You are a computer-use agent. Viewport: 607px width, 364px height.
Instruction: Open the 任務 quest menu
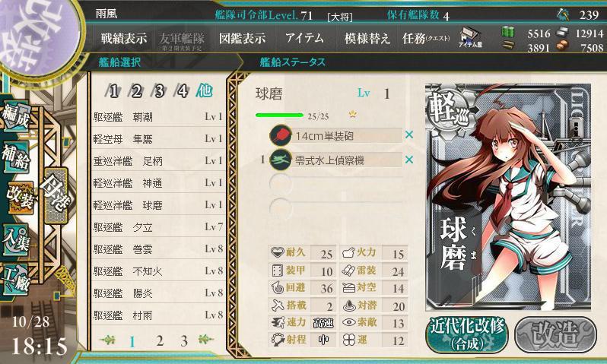426,38
